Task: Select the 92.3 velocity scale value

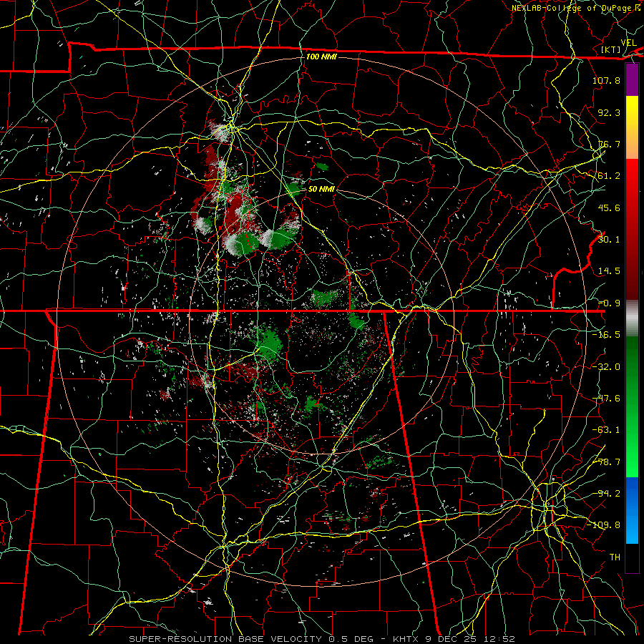Action: tap(609, 112)
